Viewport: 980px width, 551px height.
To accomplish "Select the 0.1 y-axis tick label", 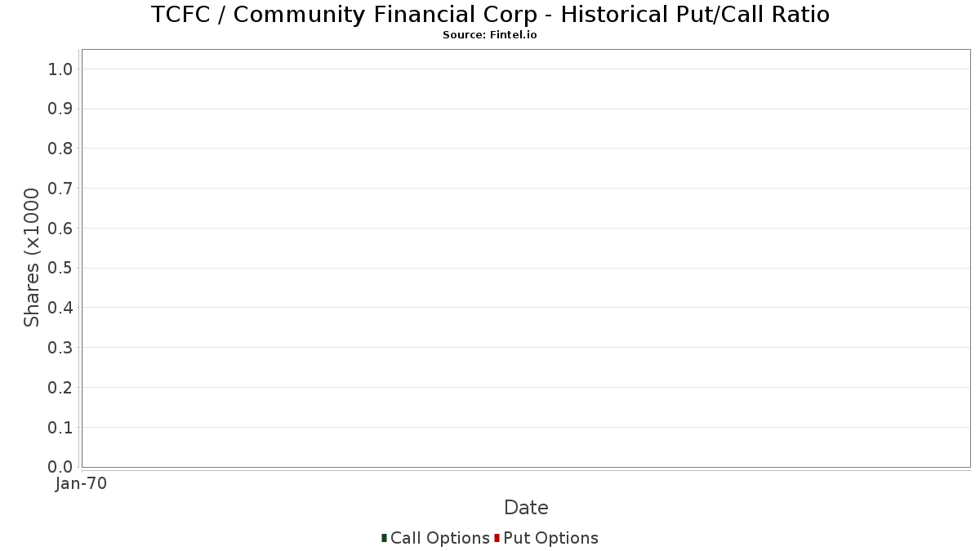I will coord(60,428).
